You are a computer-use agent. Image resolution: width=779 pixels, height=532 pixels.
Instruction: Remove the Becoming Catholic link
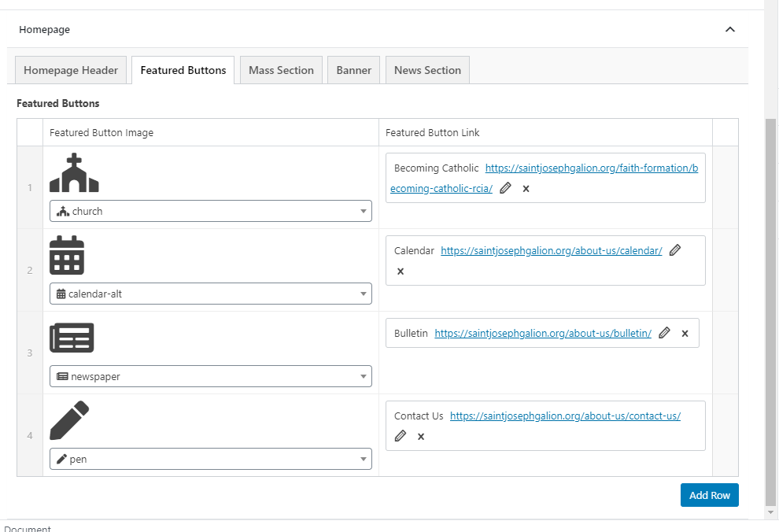[526, 189]
